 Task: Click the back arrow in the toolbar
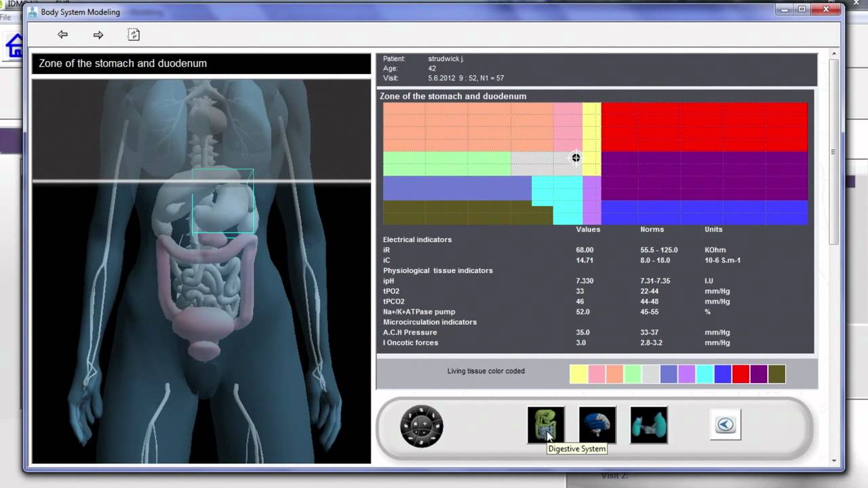tap(62, 35)
